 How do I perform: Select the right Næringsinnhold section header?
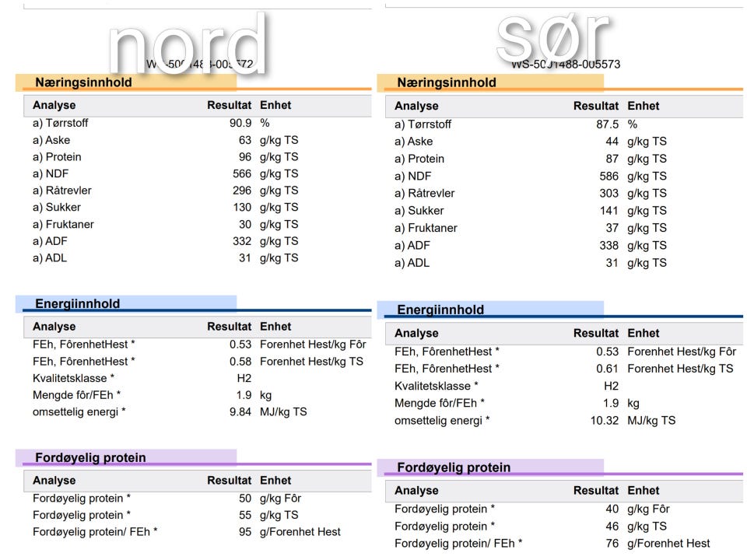pyautogui.click(x=447, y=82)
